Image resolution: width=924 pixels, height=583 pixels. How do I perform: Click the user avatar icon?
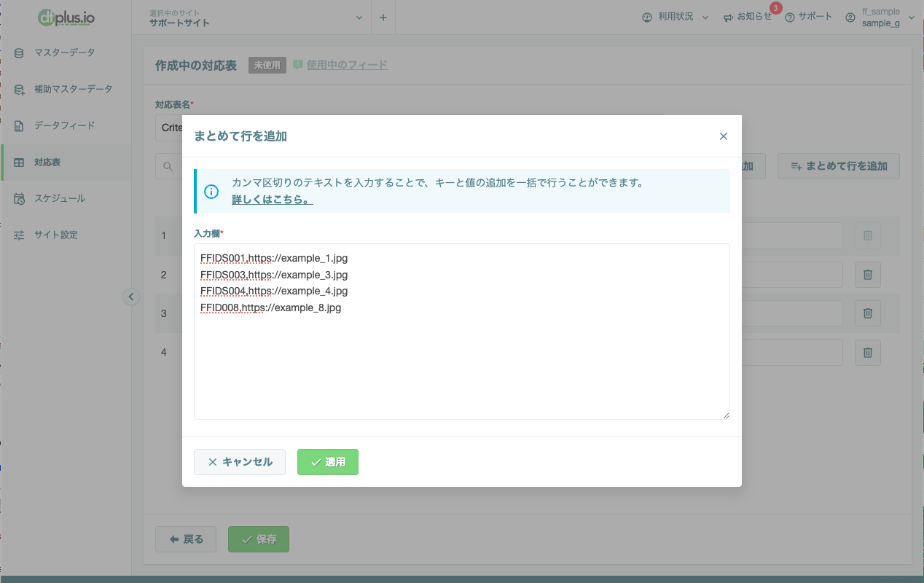pos(850,17)
